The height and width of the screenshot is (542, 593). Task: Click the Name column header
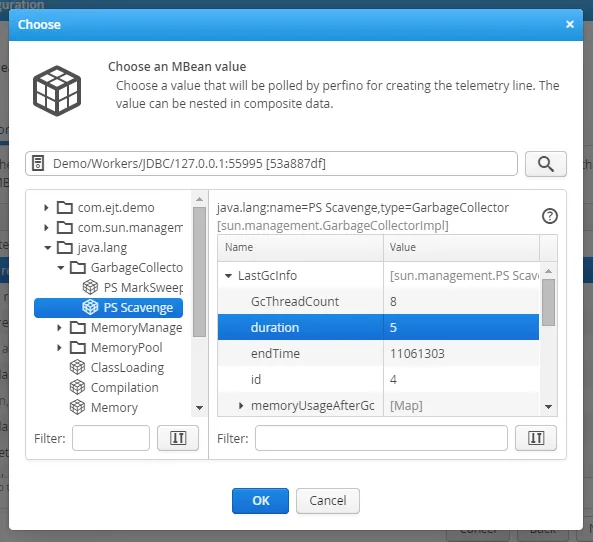click(x=300, y=247)
